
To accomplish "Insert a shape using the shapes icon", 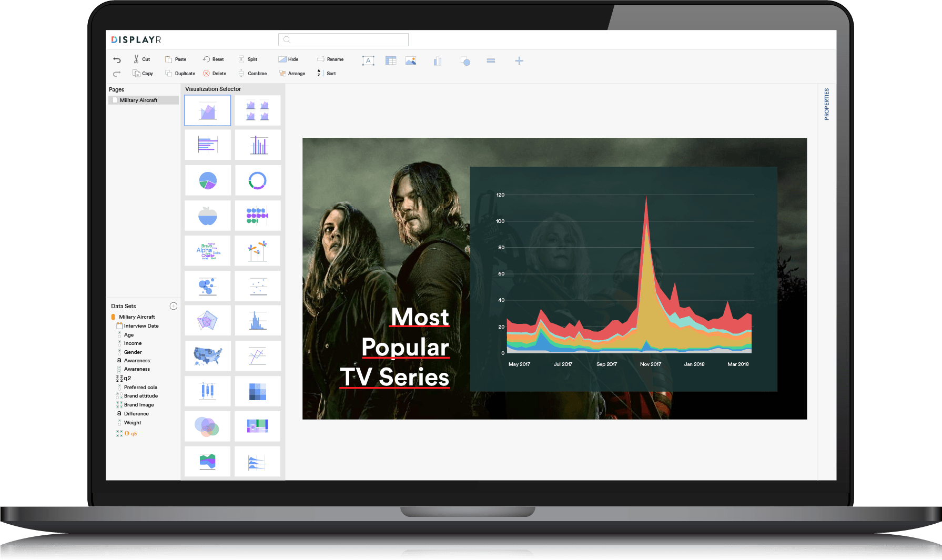I will click(465, 61).
